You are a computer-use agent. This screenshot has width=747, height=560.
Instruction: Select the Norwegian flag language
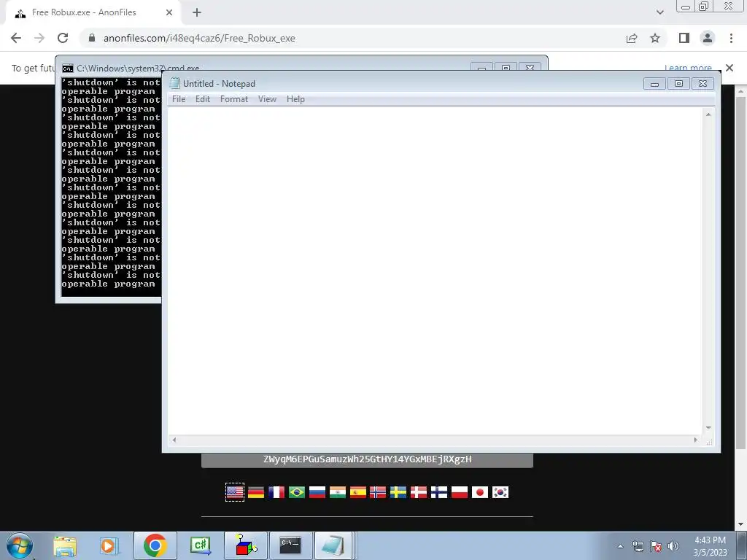[378, 492]
